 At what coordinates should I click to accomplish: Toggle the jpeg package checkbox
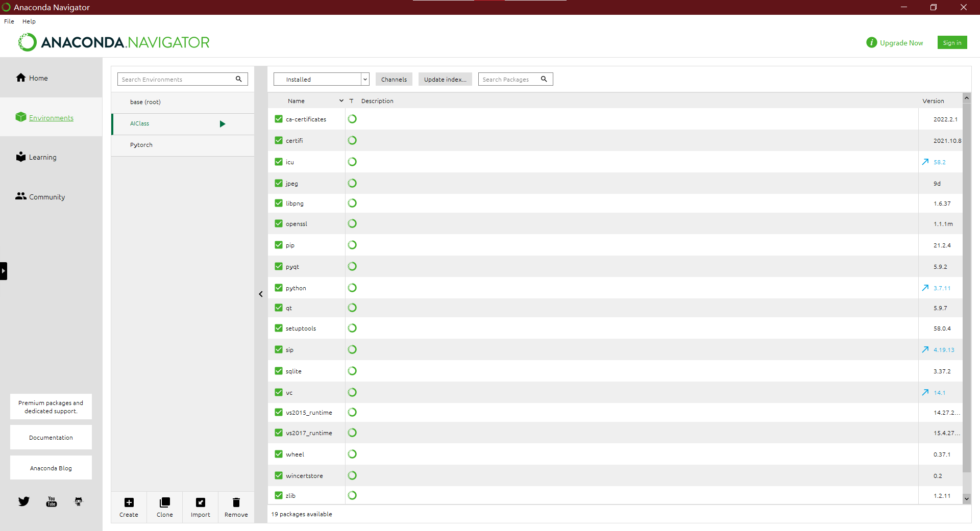[279, 183]
